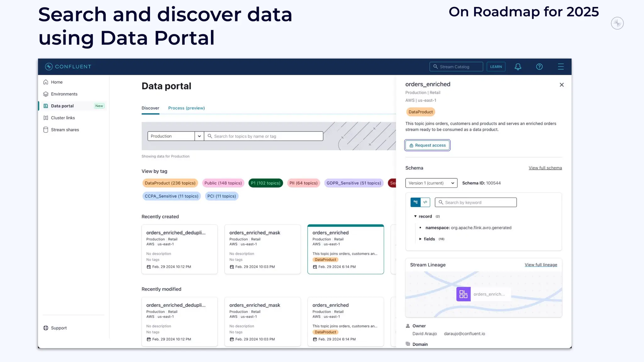Viewport: 644px width, 362px height.
Task: Click the LEARN button
Action: pos(496,67)
